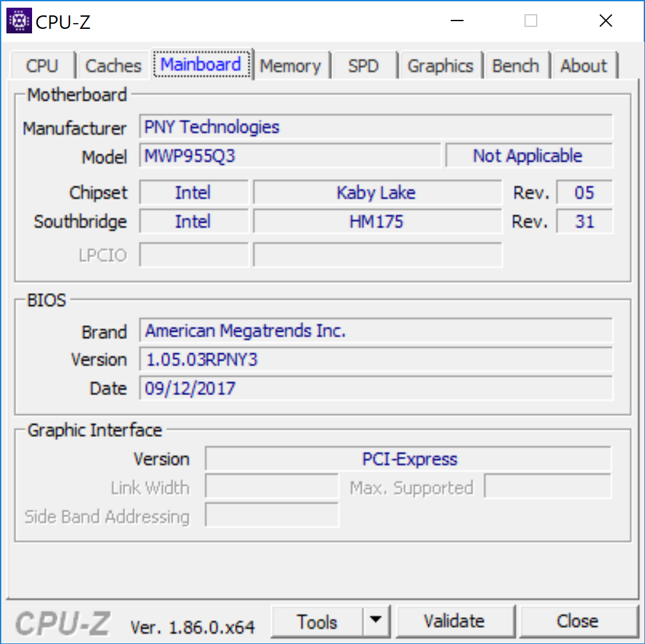This screenshot has height=644, width=645.
Task: Click the Graphic Interface group label
Action: (x=95, y=430)
